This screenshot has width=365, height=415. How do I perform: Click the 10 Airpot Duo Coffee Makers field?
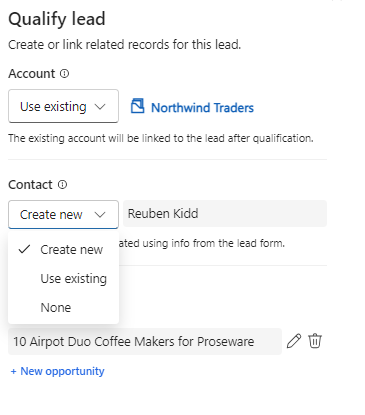(145, 341)
